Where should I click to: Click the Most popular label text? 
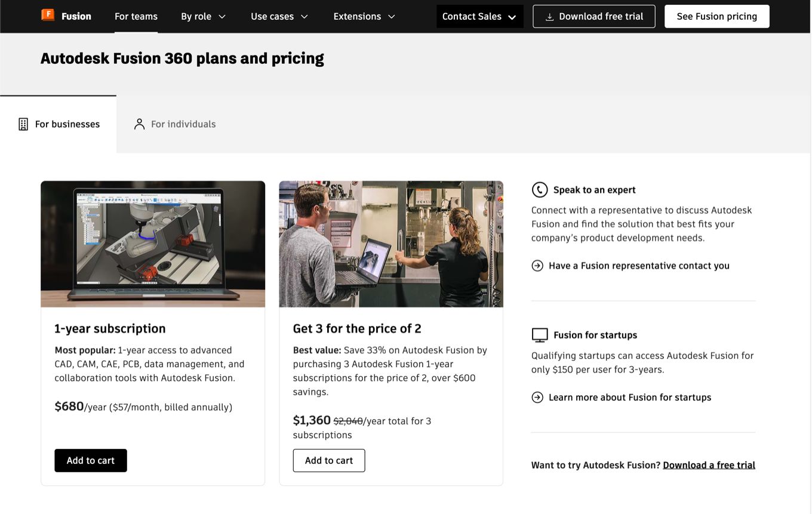85,350
